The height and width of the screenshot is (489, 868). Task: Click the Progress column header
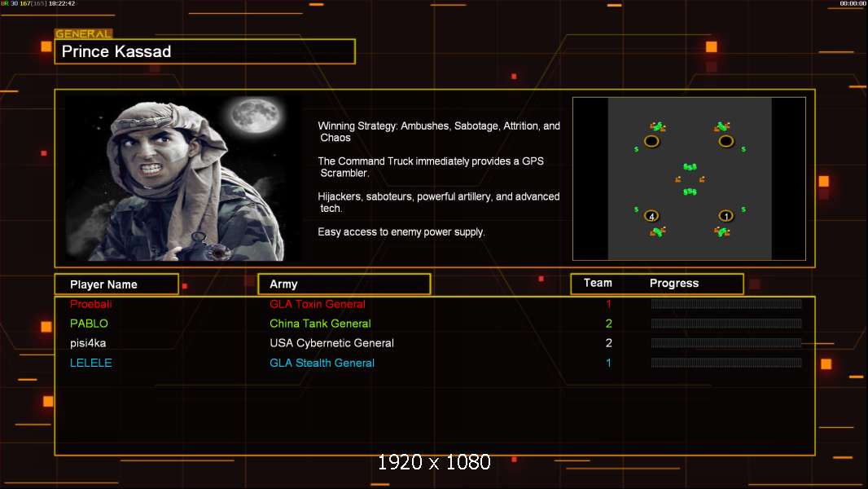pos(673,283)
